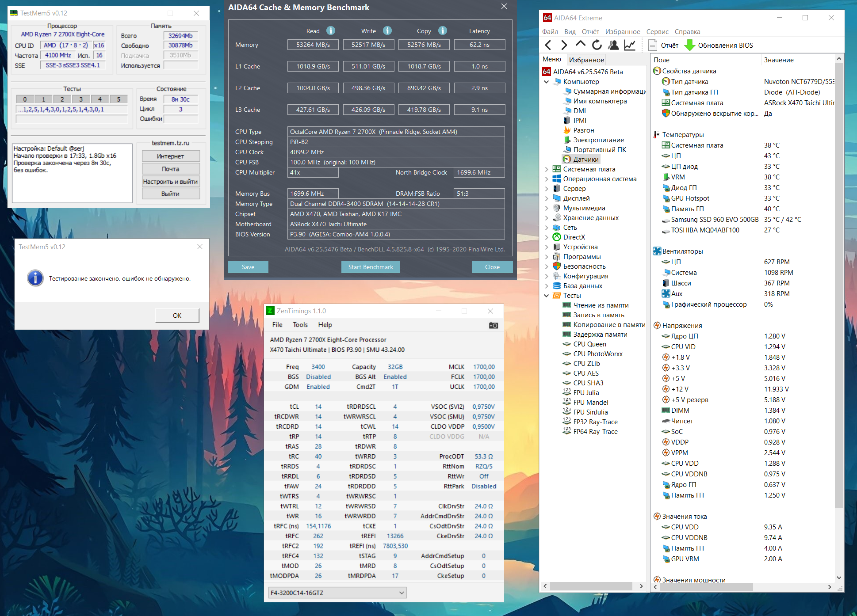
Task: Click the info icon next to Read
Action: click(331, 30)
